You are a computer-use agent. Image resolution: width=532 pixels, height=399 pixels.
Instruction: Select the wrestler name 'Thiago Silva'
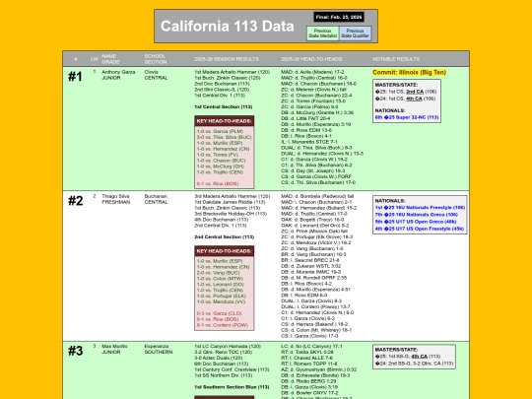tap(115, 196)
